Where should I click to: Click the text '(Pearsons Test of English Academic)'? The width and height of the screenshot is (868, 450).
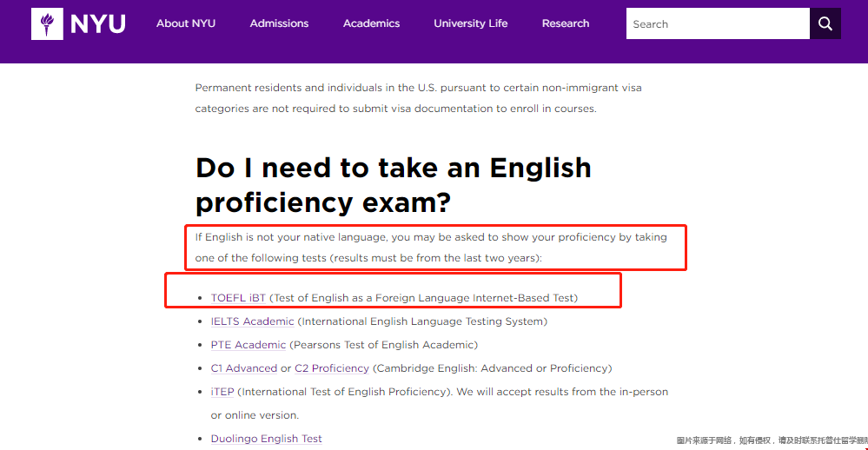pyautogui.click(x=384, y=345)
